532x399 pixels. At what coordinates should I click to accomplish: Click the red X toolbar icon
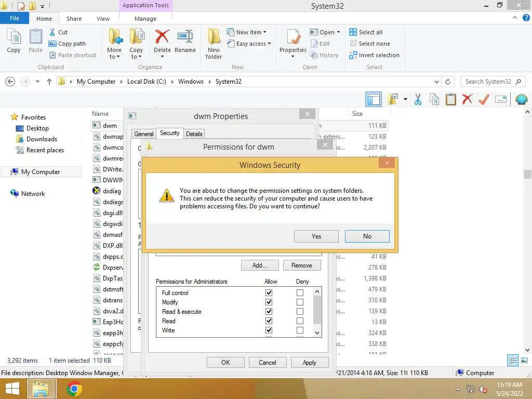pyautogui.click(x=467, y=99)
